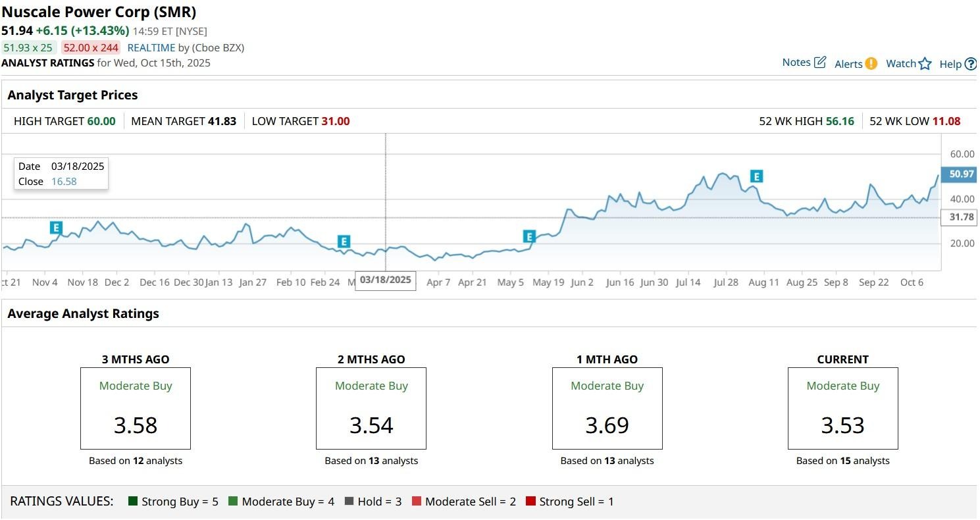
Task: Click the 'Wed, Oct 15th, 2025' ratings date
Action: coord(163,63)
